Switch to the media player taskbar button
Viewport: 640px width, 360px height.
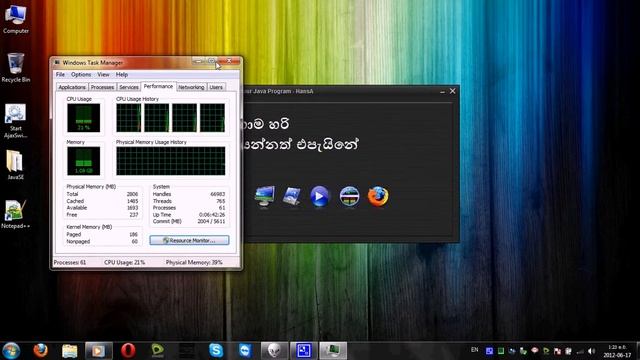(99, 351)
